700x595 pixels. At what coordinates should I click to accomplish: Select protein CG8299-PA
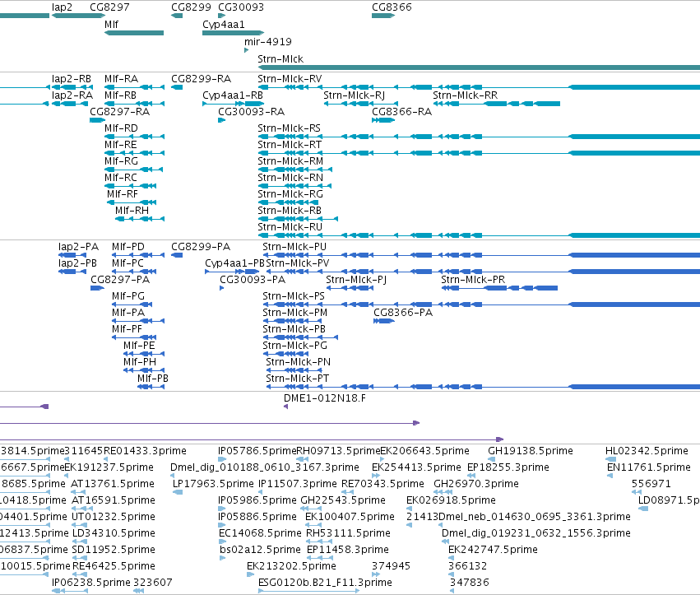click(x=201, y=247)
